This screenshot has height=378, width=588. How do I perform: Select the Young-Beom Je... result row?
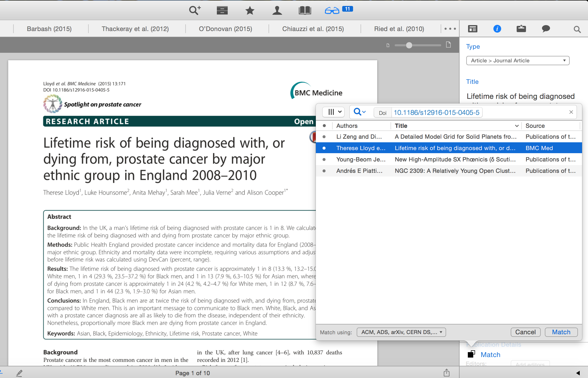click(x=449, y=159)
